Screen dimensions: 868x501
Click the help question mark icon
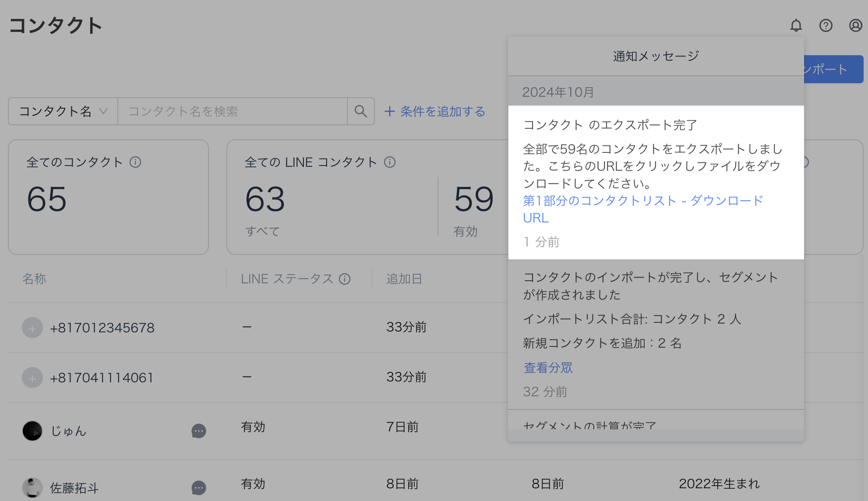point(826,25)
